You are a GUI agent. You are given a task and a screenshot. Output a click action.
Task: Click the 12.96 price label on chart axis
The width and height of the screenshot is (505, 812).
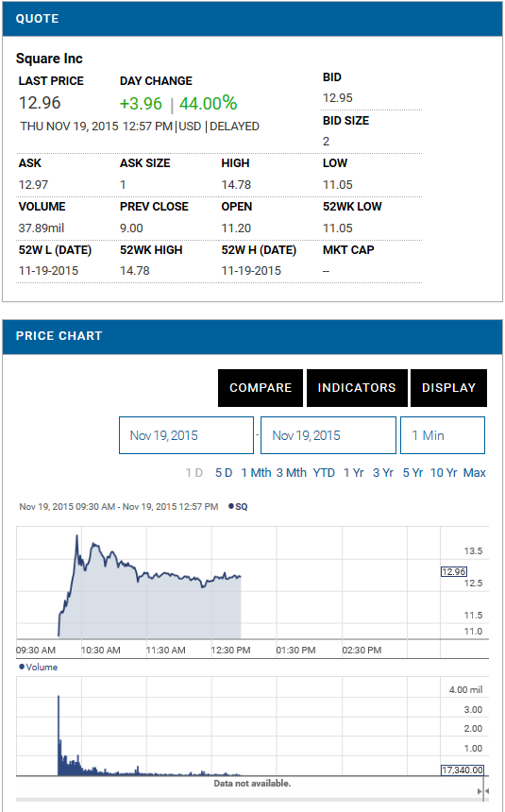[454, 572]
